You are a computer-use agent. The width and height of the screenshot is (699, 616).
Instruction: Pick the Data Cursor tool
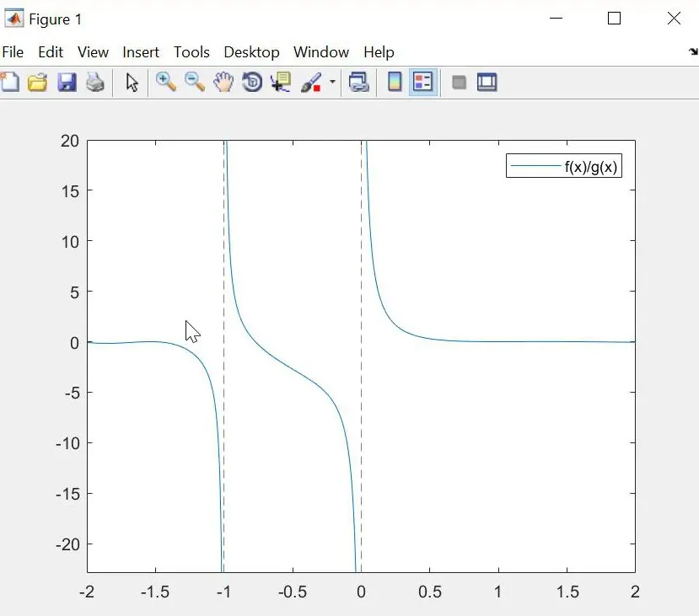(x=280, y=82)
